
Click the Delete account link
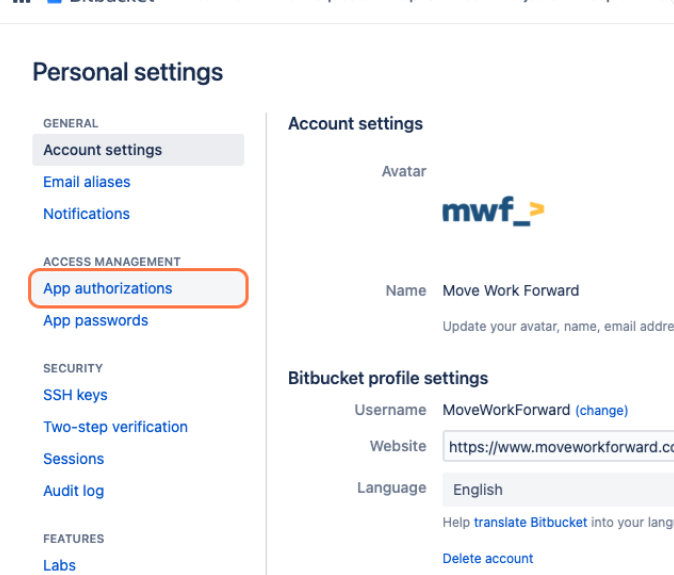click(x=488, y=558)
